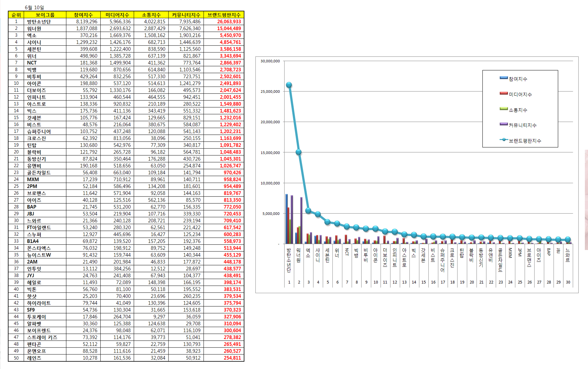The image size is (588, 369).
Task: Click the 엑소 data marker on chart line
Action: pos(308,211)
